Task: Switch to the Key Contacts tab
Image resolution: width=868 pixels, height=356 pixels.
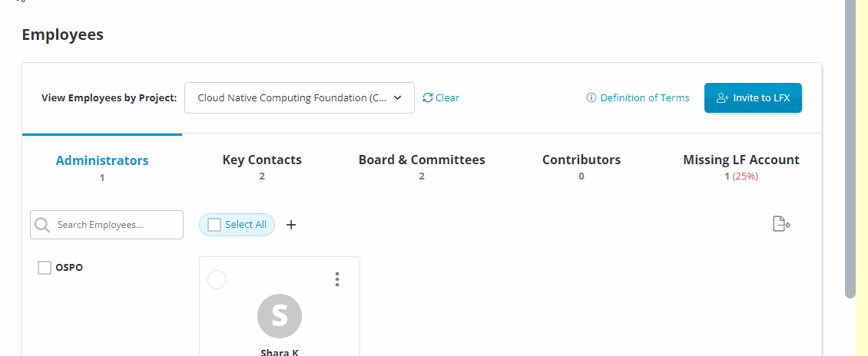Action: pyautogui.click(x=262, y=160)
